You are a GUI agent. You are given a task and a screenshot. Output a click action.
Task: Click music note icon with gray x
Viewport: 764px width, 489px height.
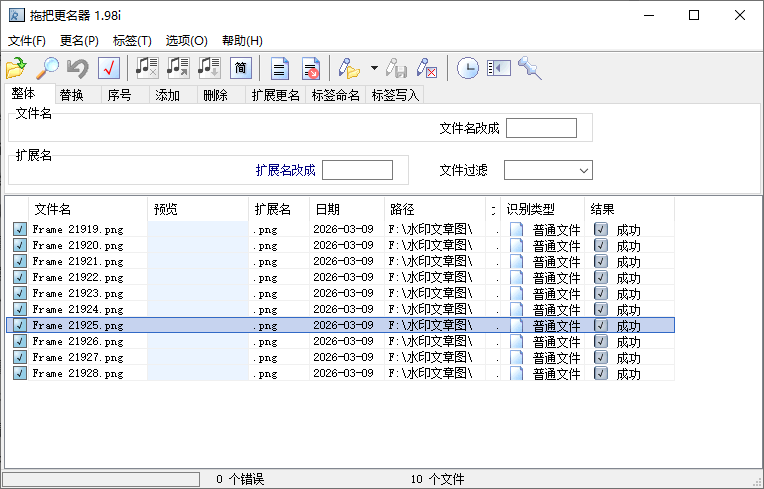click(x=147, y=68)
